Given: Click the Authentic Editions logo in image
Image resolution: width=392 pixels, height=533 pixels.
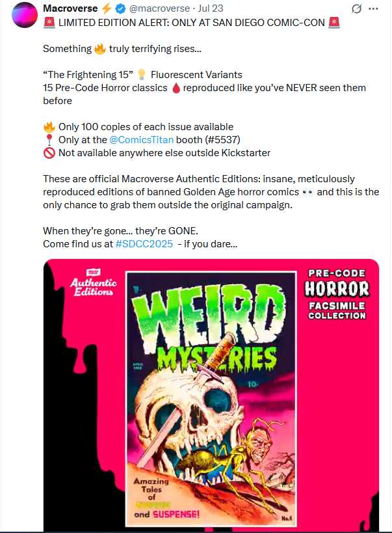Looking at the screenshot, I should click(x=94, y=283).
